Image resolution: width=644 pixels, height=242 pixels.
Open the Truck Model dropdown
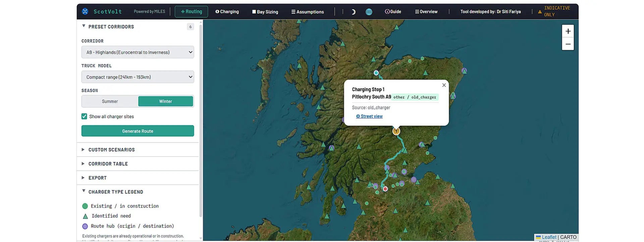point(138,77)
